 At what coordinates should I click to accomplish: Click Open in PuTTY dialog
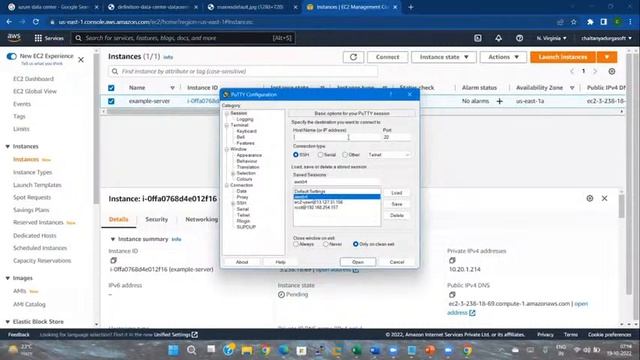click(x=358, y=262)
